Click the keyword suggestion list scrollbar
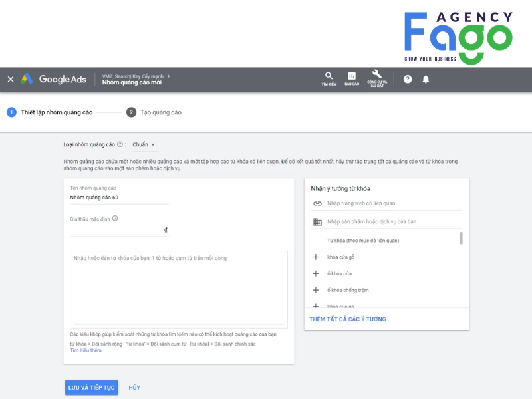Viewport: 532px width, 399px height. (461, 238)
